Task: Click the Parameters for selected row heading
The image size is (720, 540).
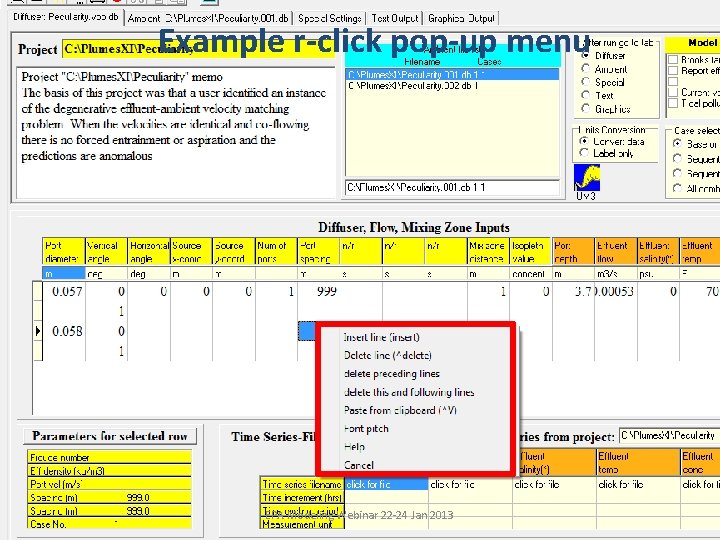Action: (x=110, y=436)
